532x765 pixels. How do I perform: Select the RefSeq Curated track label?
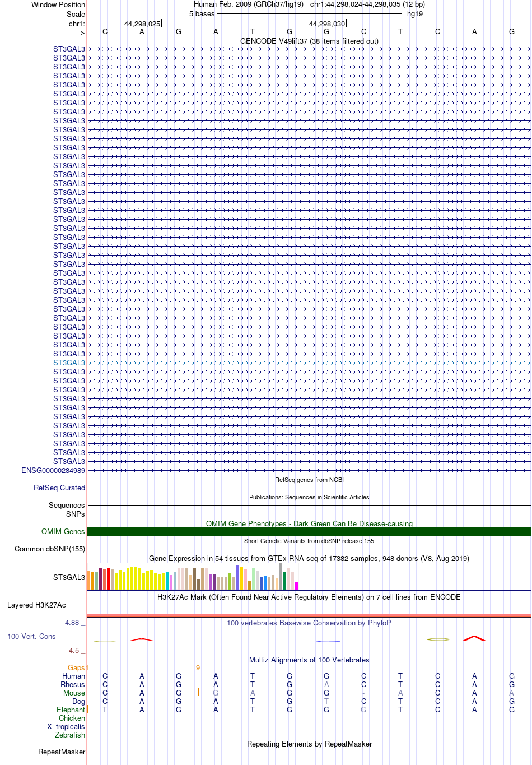(59, 488)
